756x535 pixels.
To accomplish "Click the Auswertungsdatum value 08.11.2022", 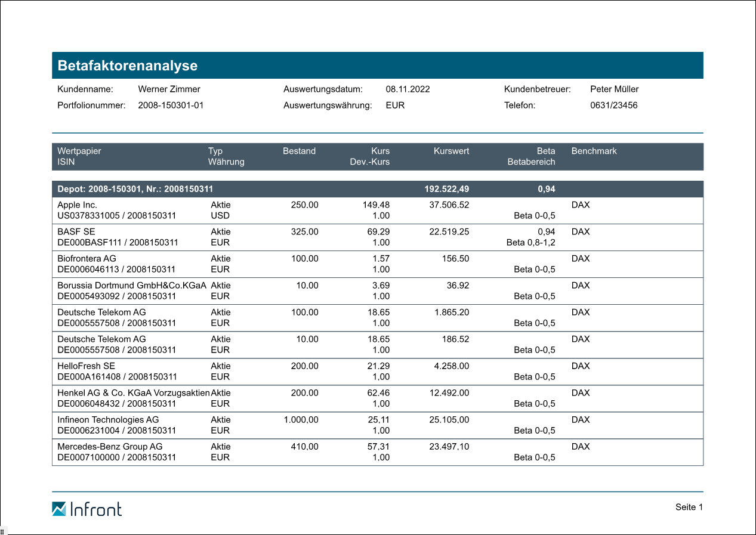I will click(x=408, y=89).
